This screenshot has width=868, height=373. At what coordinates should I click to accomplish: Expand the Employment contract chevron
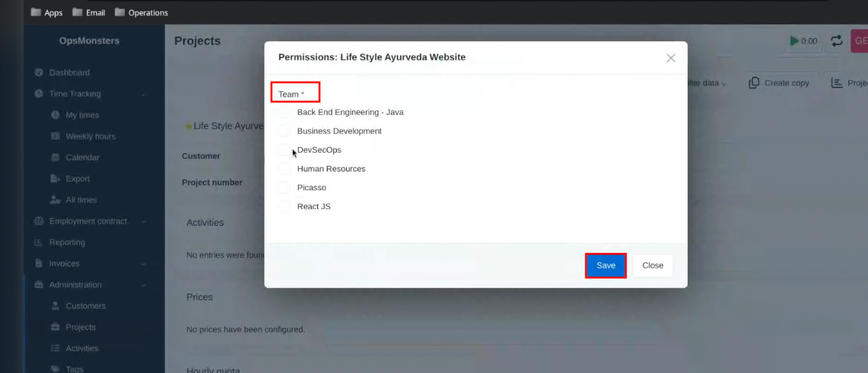144,221
